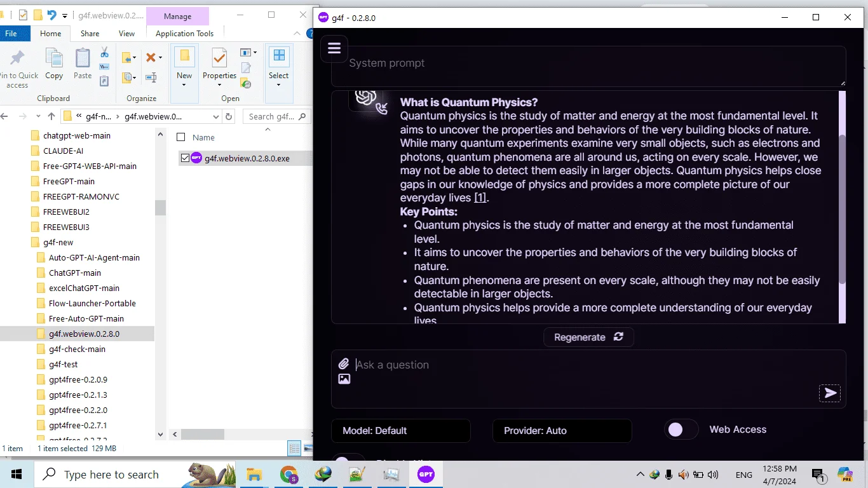Switch Explorer to the details view icon

click(294, 449)
